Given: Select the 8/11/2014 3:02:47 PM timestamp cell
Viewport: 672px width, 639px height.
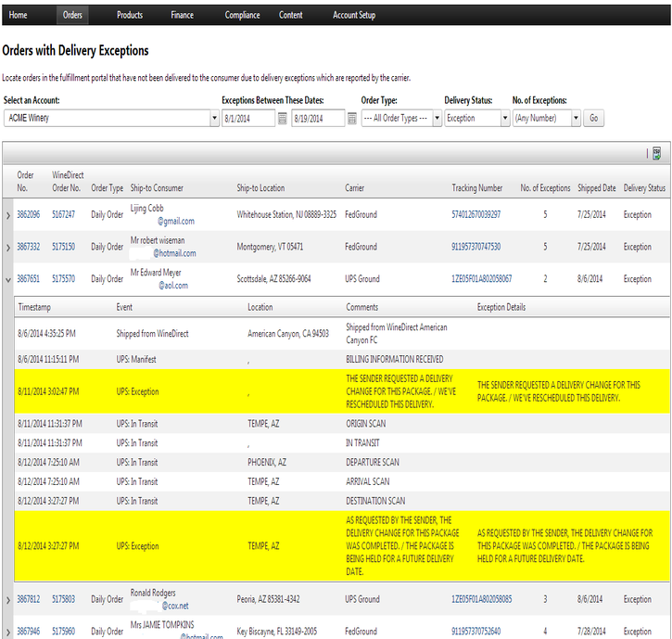Looking at the screenshot, I should click(x=48, y=391).
